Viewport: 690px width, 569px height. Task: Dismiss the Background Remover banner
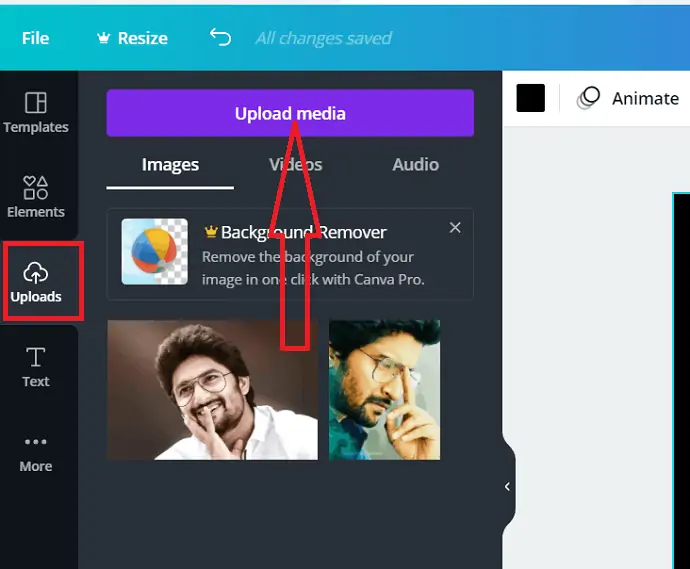(455, 228)
